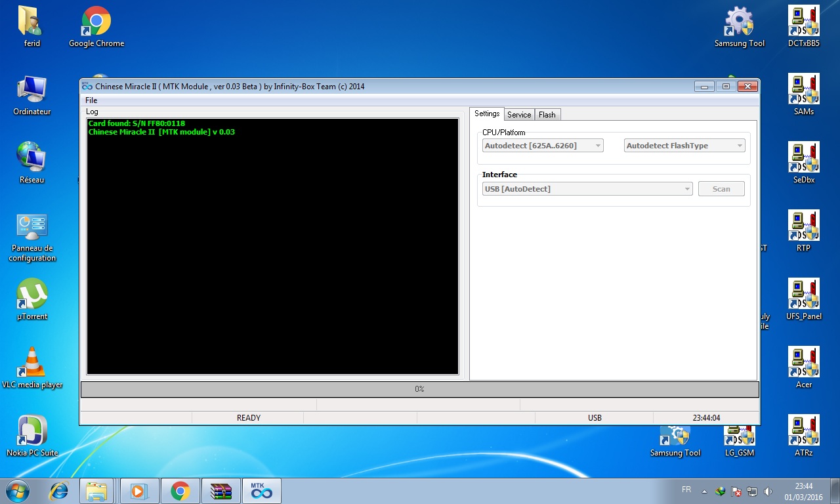Open the File menu in Chinese Miracle II
Viewport: 840px width, 504px height.
tap(91, 100)
